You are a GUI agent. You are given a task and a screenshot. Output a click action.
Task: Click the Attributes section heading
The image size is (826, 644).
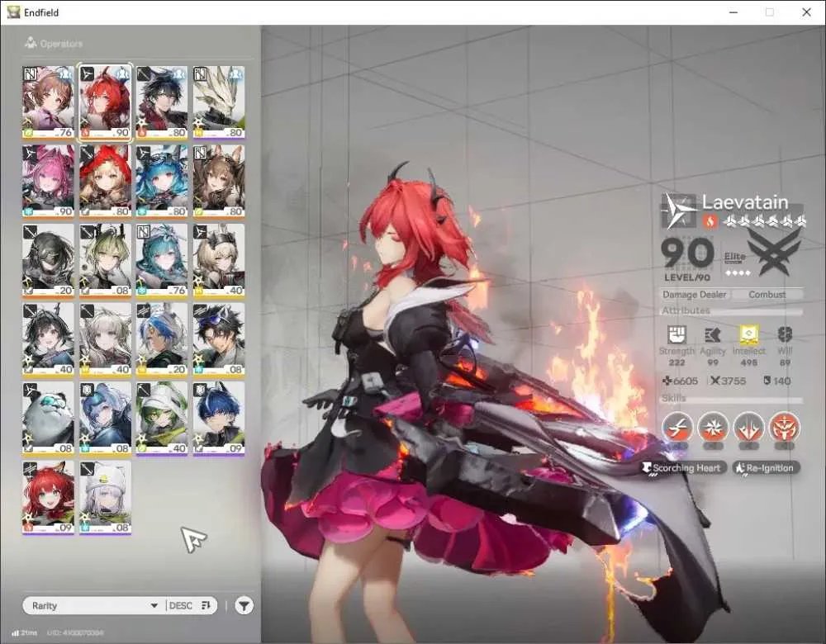686,310
